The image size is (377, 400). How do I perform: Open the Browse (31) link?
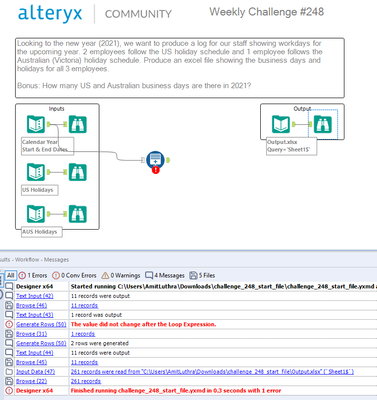point(31,334)
